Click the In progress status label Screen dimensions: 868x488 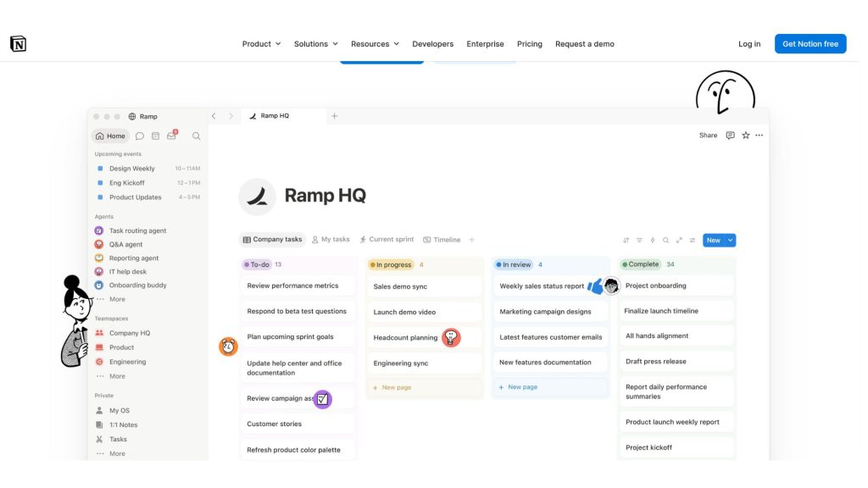[391, 265]
